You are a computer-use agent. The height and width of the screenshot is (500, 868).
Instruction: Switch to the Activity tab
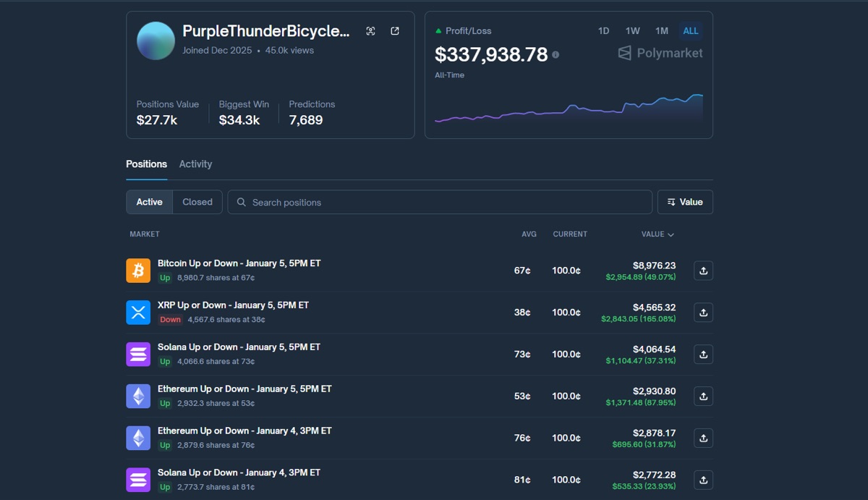(x=195, y=164)
